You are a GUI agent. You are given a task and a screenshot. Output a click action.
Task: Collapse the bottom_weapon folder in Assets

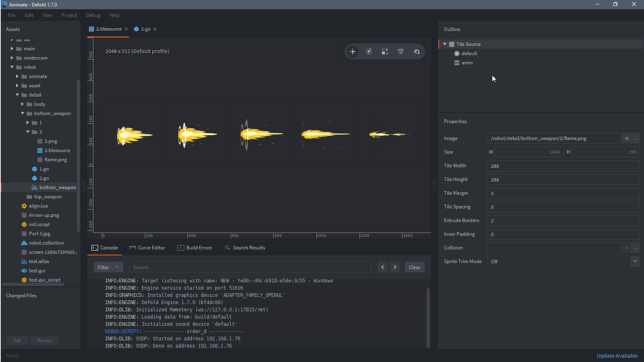[x=22, y=113]
